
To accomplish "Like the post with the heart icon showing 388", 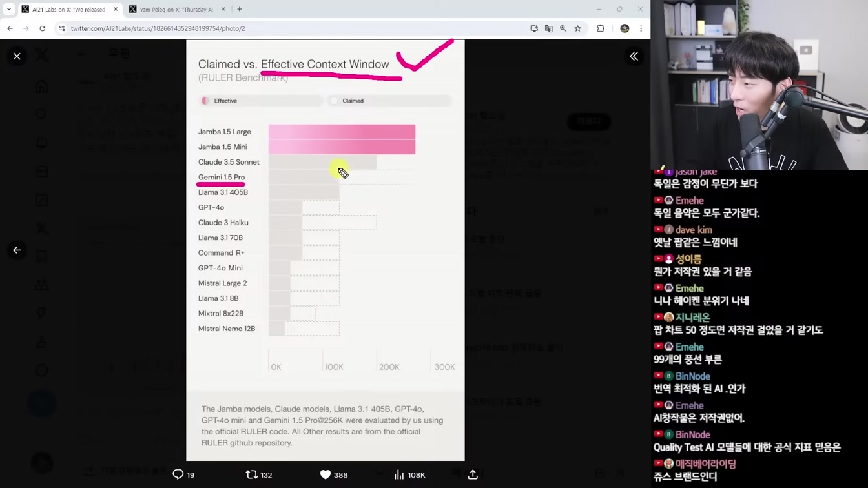I will (x=334, y=474).
